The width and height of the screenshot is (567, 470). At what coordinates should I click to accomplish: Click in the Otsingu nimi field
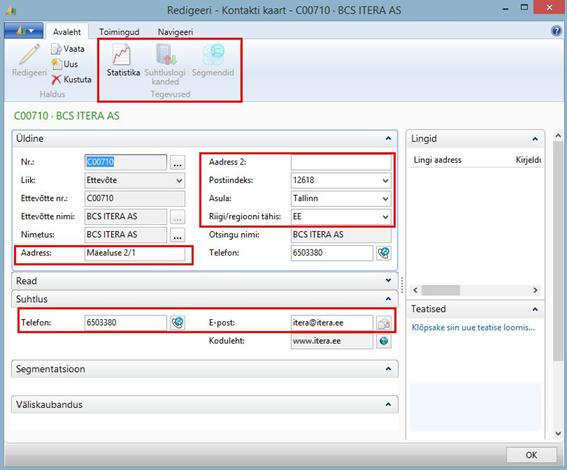click(x=341, y=235)
